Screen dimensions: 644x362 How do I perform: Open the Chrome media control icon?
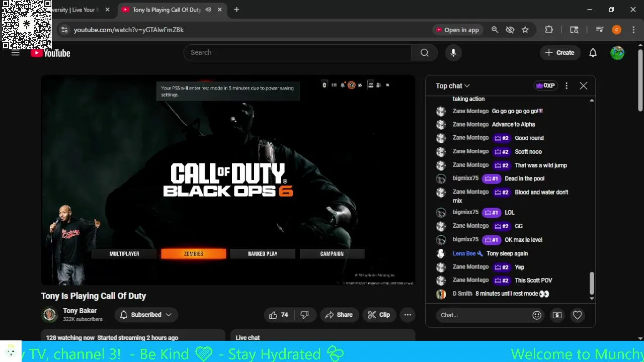pos(599,30)
